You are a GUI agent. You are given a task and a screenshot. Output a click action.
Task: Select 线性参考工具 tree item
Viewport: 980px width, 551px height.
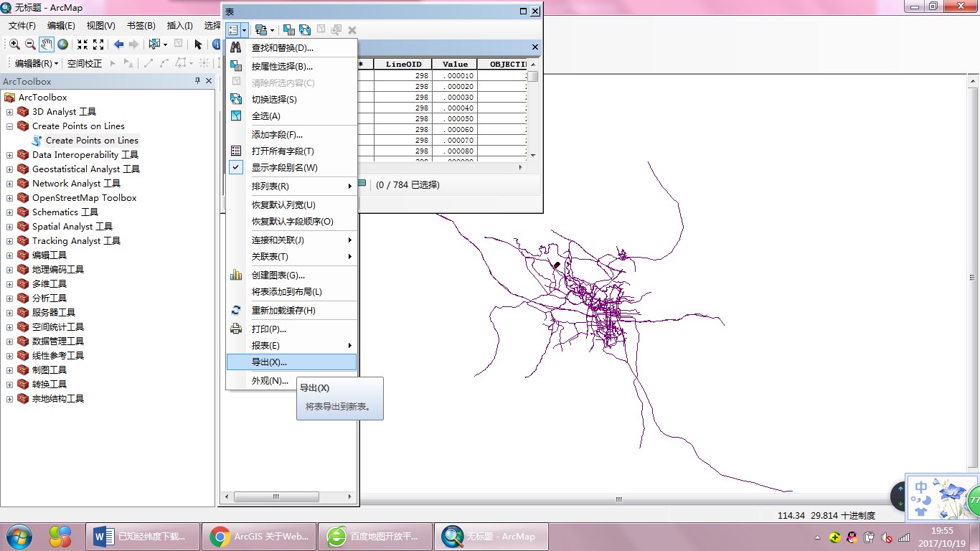(58, 356)
